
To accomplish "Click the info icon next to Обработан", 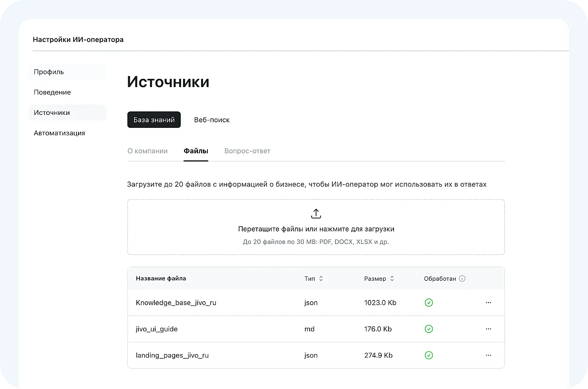I will [x=462, y=278].
